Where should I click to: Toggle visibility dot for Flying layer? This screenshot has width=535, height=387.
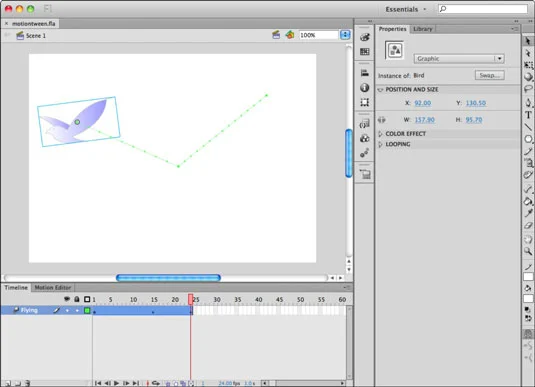pos(67,310)
